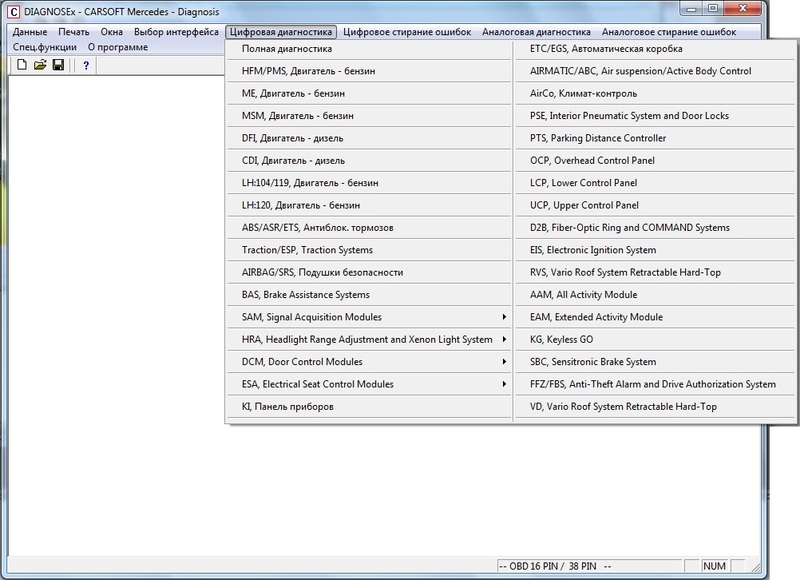This screenshot has width=800, height=580.
Task: Click the Open folder toolbar icon
Action: [40, 65]
